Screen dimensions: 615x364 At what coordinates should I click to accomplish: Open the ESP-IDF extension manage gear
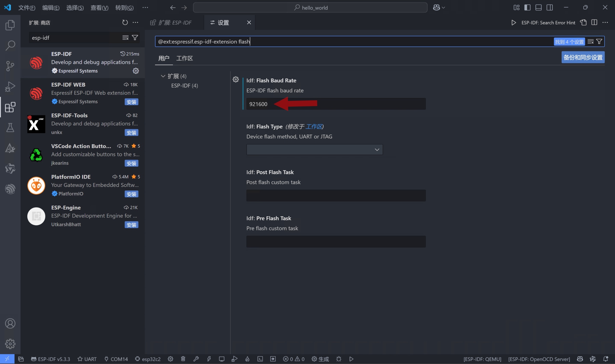click(136, 71)
